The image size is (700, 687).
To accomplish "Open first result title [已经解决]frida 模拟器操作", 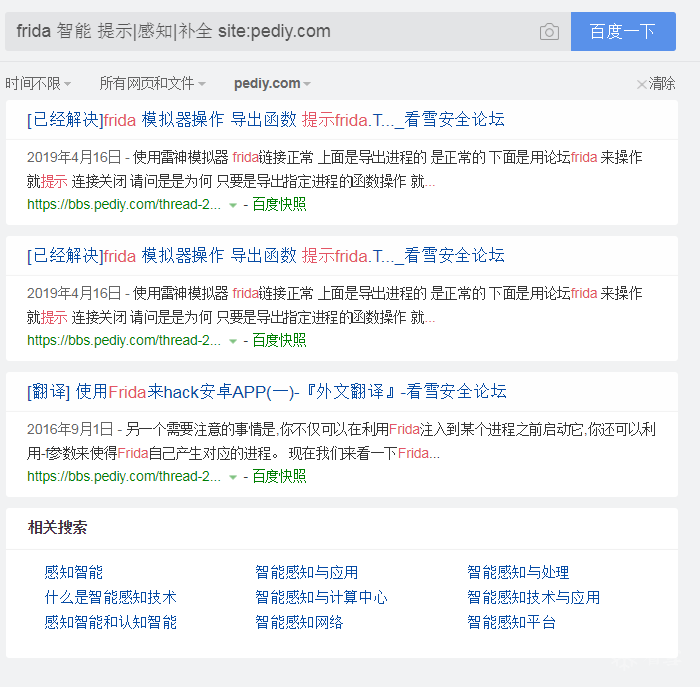I will pyautogui.click(x=266, y=120).
